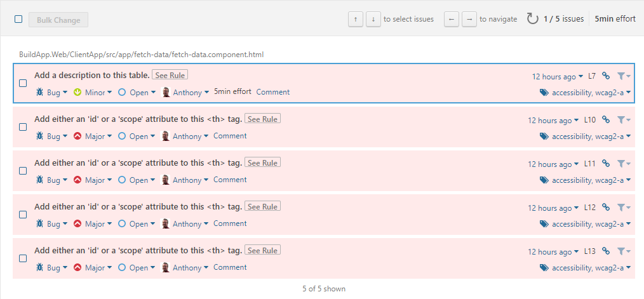Check the L12 issue checkbox
Viewport: 644px width, 299px height.
coord(23,215)
